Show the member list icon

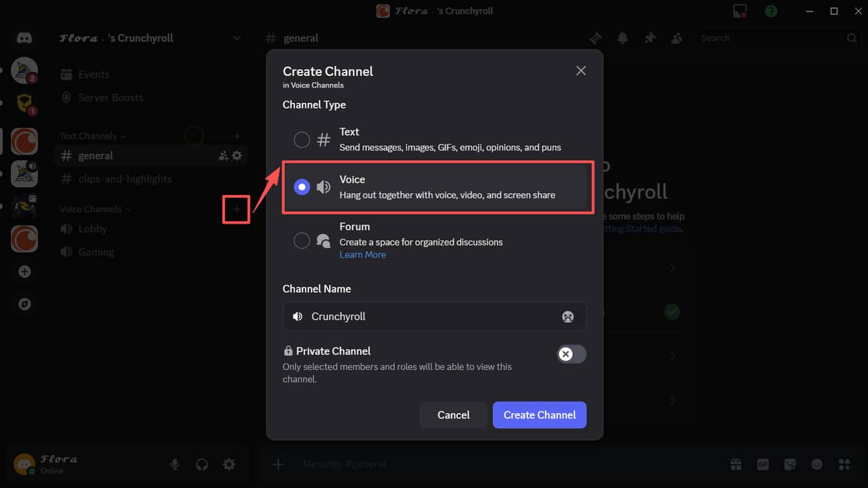pos(677,38)
